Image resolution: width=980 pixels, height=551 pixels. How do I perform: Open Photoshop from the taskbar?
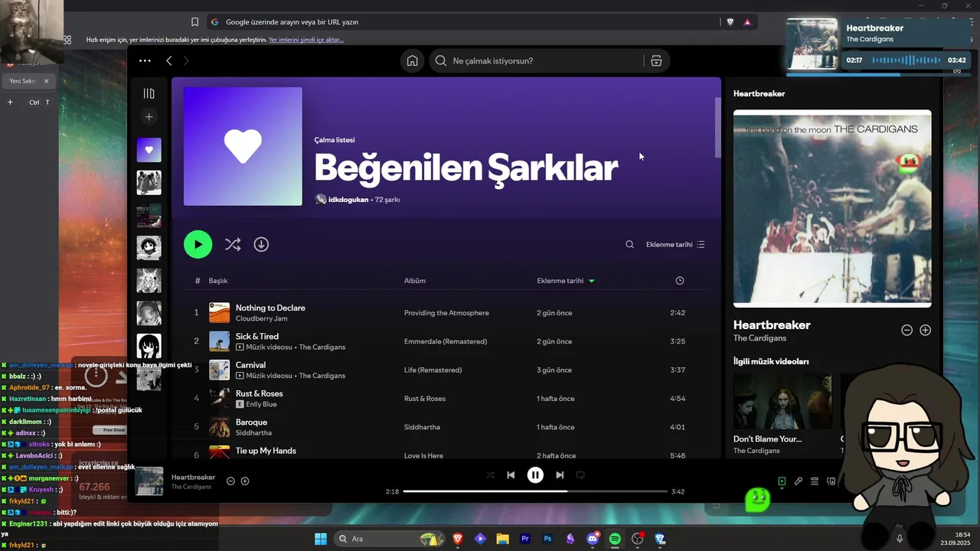[x=547, y=539]
